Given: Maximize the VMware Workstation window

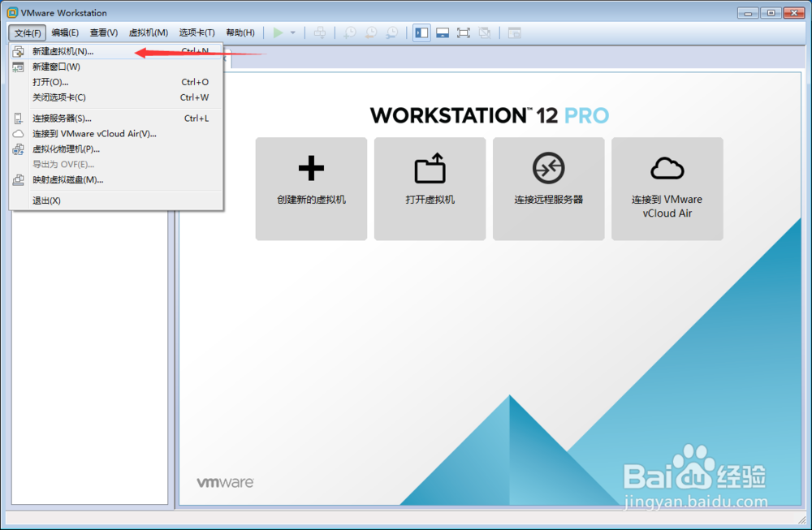Looking at the screenshot, I should [771, 13].
